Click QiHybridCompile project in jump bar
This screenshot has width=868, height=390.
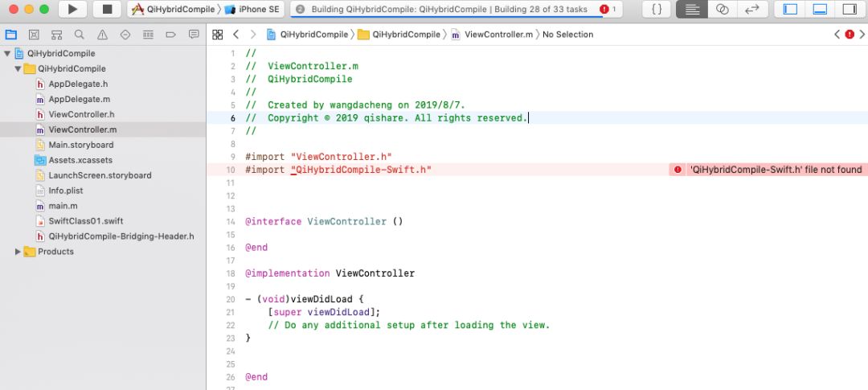click(308, 35)
